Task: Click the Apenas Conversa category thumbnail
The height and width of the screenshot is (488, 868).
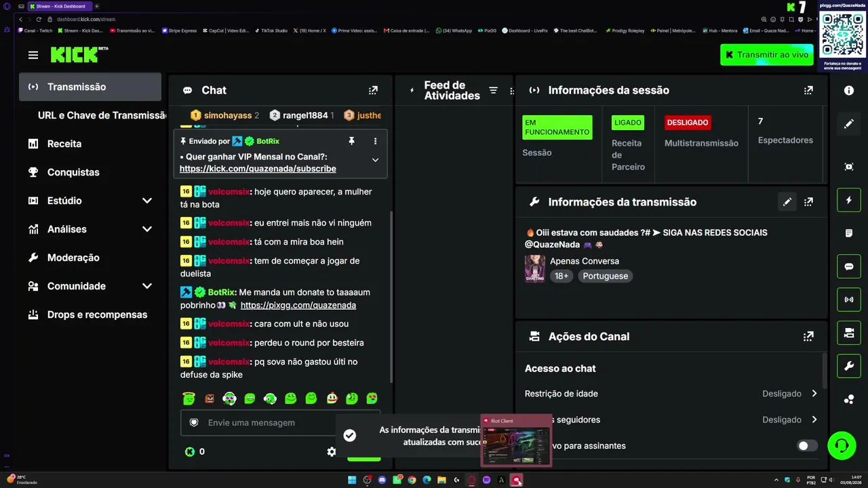Action: click(535, 268)
